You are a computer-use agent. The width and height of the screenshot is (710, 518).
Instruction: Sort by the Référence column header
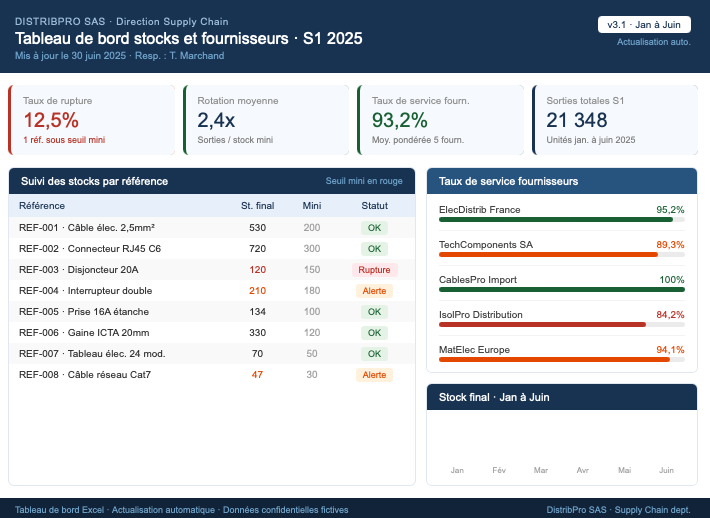43,206
